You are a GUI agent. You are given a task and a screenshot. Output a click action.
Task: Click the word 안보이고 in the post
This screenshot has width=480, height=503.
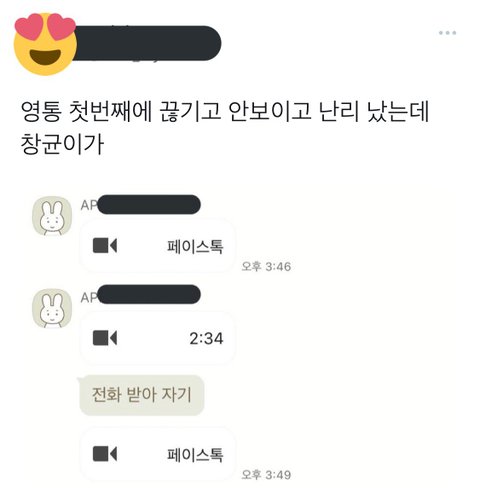pos(270,111)
